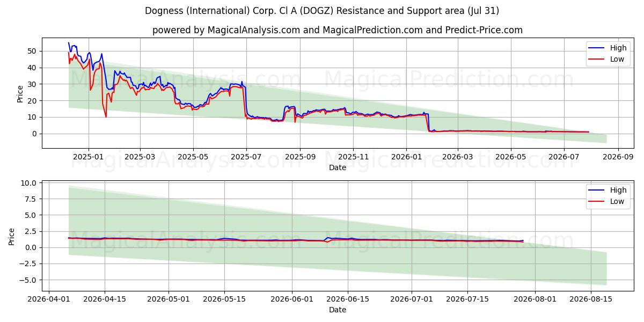Click the 40 price tick on the y-axis
This screenshot has width=644, height=322.
32,68
